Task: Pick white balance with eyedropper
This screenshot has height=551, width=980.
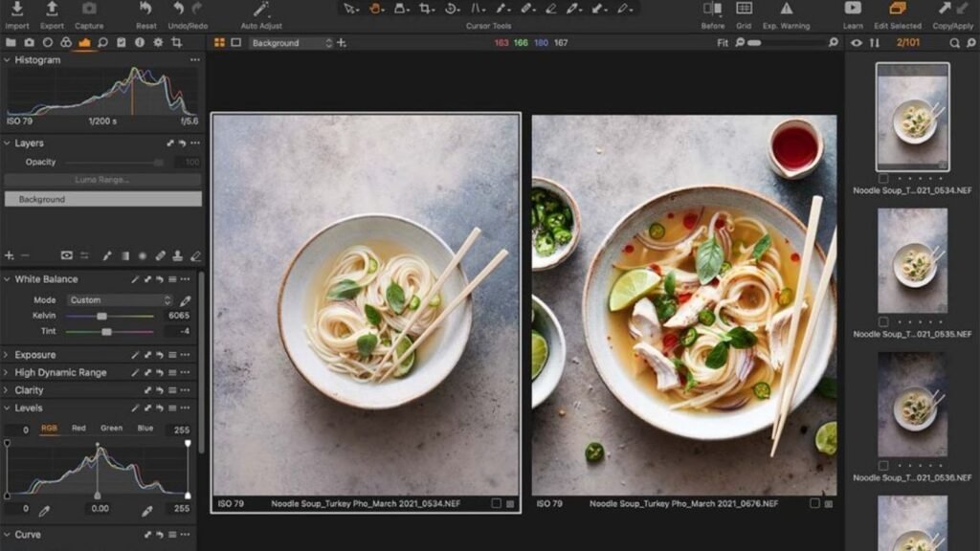Action: coord(185,300)
